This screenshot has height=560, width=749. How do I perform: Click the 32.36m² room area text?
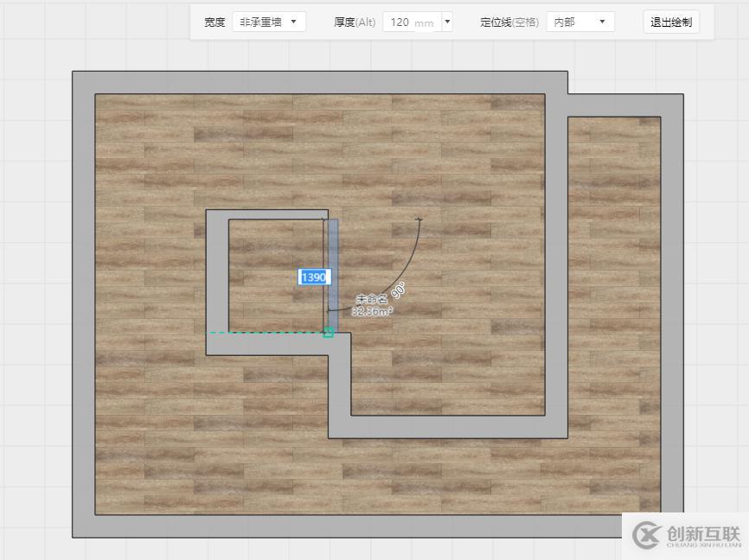click(x=374, y=309)
